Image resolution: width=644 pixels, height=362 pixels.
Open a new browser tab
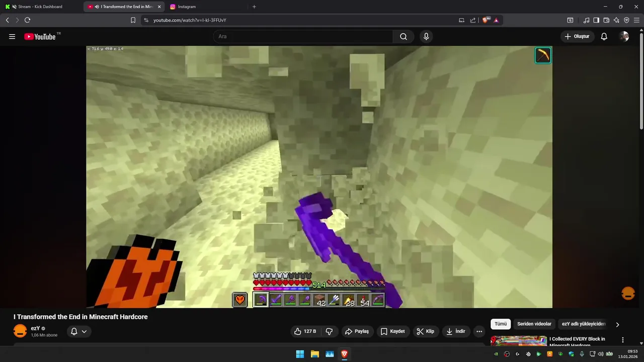pyautogui.click(x=254, y=7)
